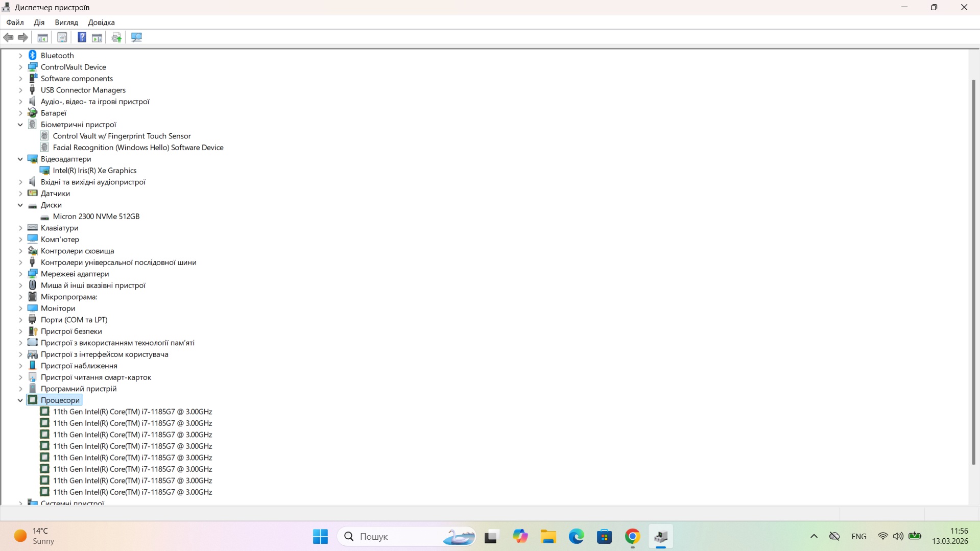Select Micron 2300 NVMe 512GB disk
Viewport: 980px width, 551px height.
(96, 217)
